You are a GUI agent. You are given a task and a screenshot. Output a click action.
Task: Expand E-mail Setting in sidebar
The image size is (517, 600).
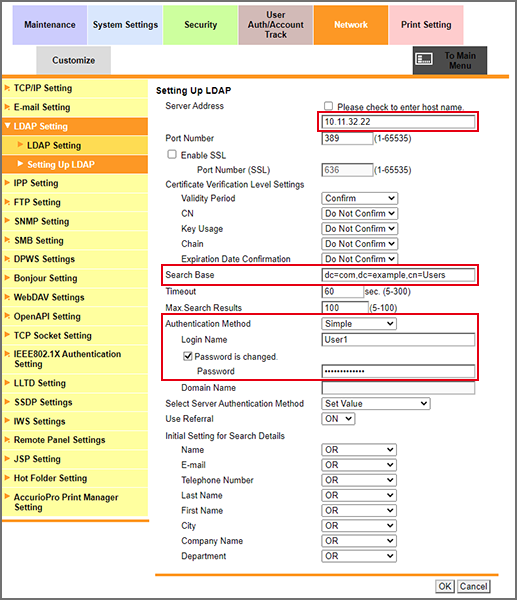pyautogui.click(x=75, y=108)
